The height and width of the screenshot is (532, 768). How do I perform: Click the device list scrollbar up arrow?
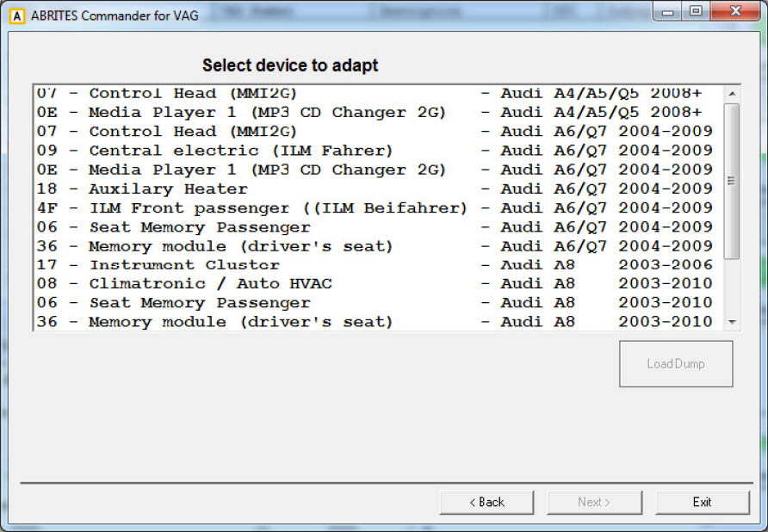click(732, 93)
